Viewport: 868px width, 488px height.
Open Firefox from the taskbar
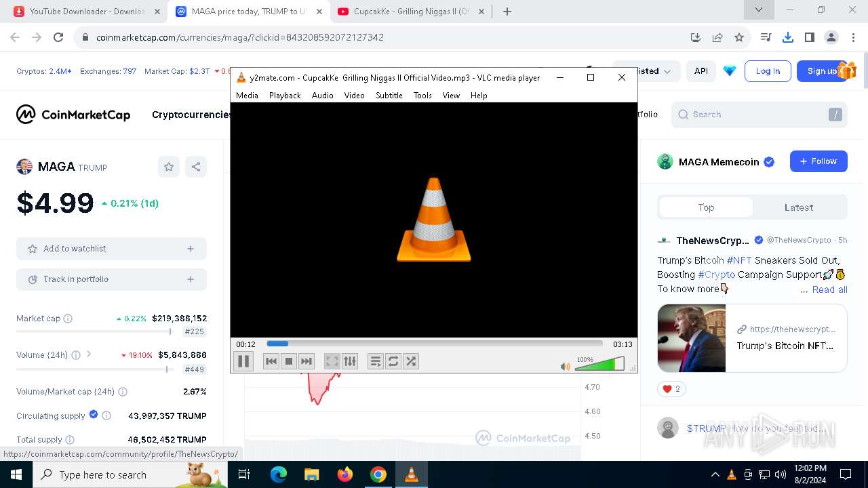point(345,474)
